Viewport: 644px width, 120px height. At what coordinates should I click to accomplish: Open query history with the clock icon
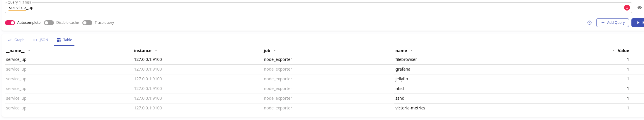click(x=590, y=23)
